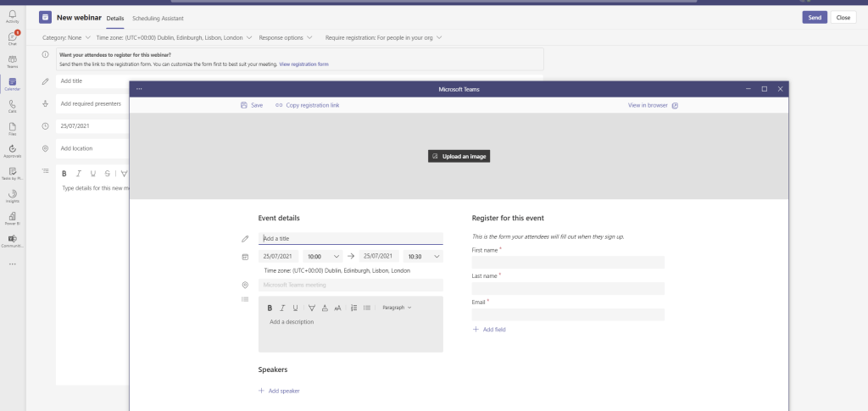Expand the Paragraph style dropdown
The image size is (868, 411).
(x=397, y=308)
